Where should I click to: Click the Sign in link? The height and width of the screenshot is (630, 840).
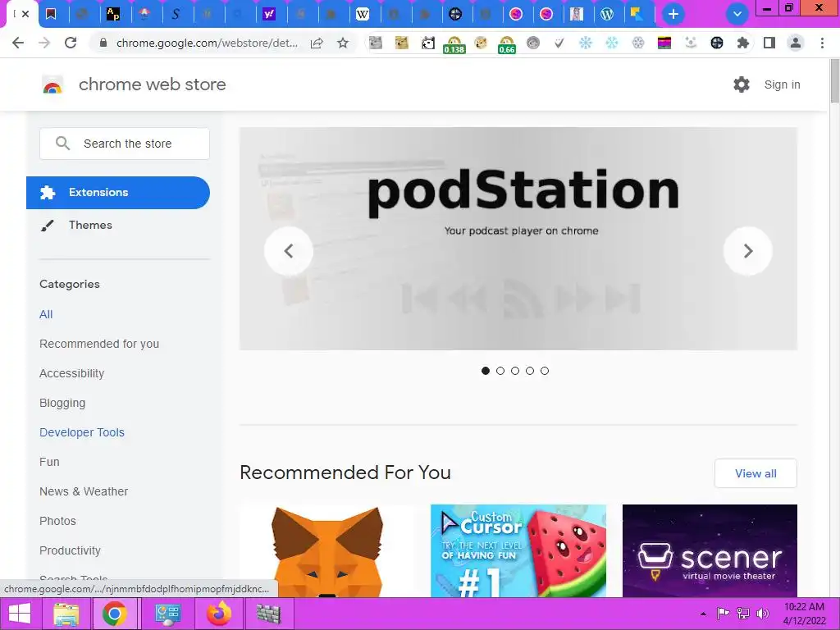pos(782,84)
